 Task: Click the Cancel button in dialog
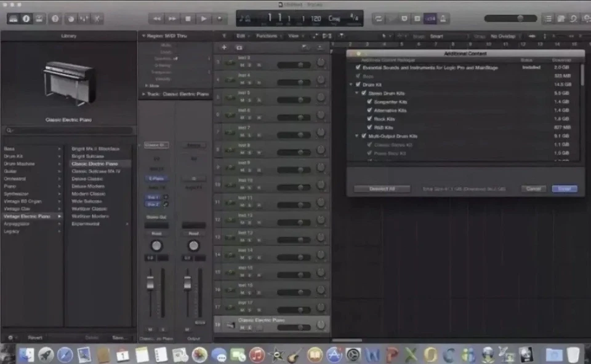tap(533, 189)
